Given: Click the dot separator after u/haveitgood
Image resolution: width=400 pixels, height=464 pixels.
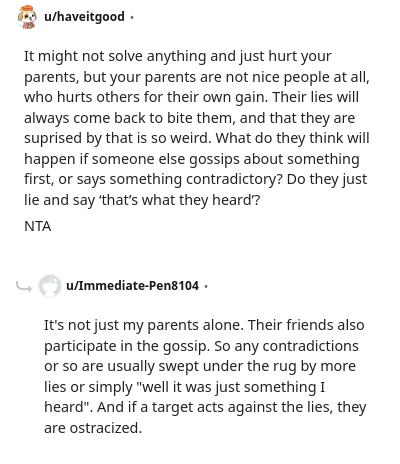Looking at the screenshot, I should point(132,17).
